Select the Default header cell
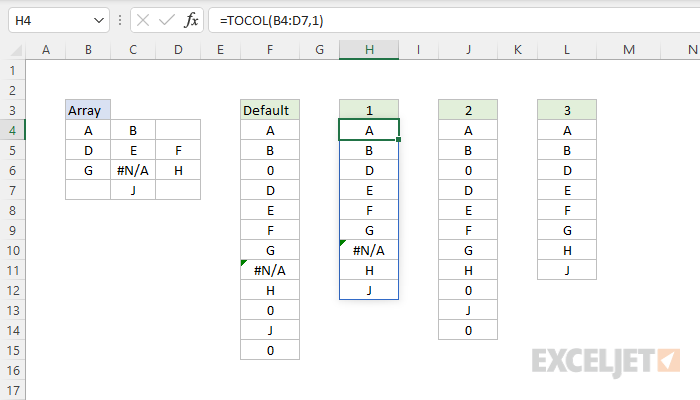The image size is (700, 400). (270, 110)
